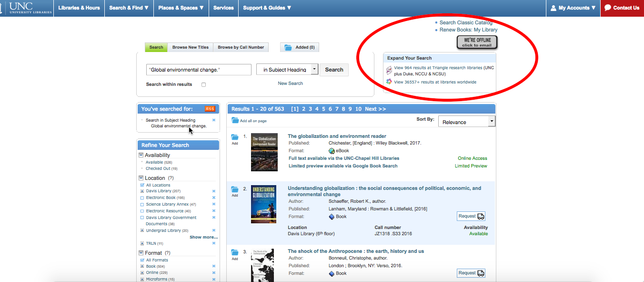Go to Next results page
644x282 pixels.
tap(375, 109)
